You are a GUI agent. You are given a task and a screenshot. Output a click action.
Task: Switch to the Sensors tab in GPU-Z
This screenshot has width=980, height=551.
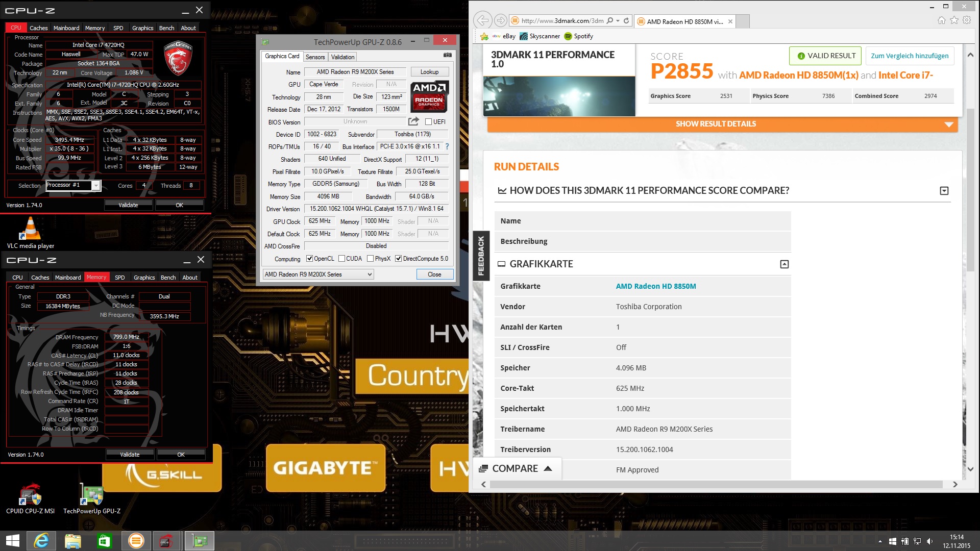[315, 57]
